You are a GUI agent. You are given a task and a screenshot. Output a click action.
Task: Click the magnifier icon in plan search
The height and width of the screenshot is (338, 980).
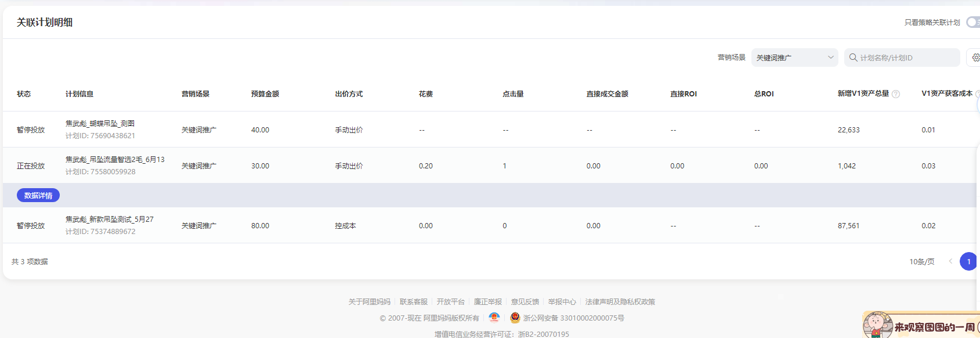coord(853,57)
